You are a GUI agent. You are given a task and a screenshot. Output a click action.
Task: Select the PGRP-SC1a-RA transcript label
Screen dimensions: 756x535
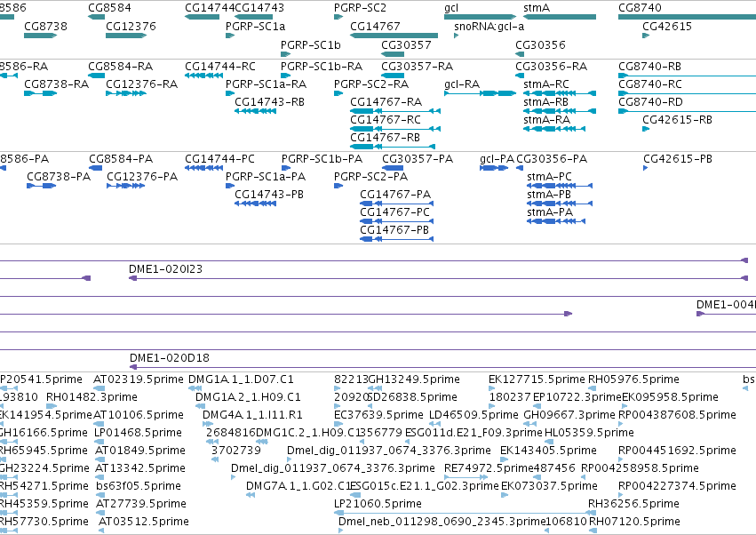click(267, 84)
